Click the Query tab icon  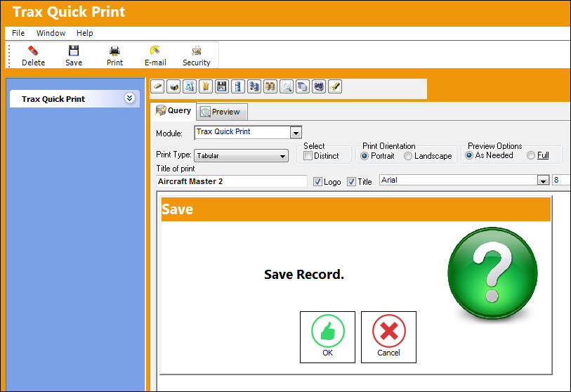click(x=161, y=110)
